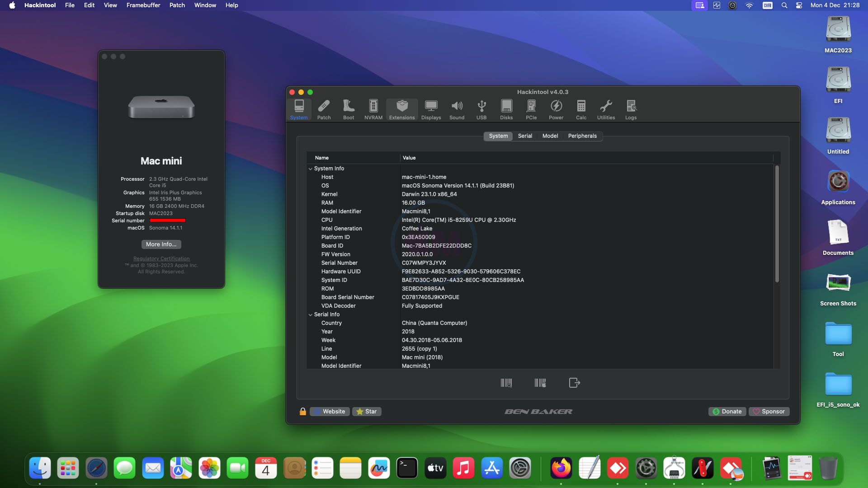Open the EFI drive on desktop
Image resolution: width=868 pixels, height=488 pixels.
click(x=838, y=85)
